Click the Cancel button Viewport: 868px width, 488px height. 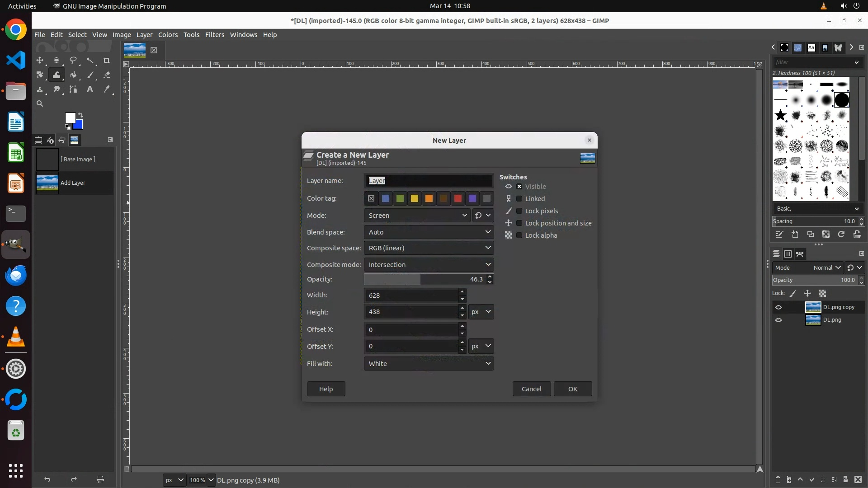[x=531, y=389]
